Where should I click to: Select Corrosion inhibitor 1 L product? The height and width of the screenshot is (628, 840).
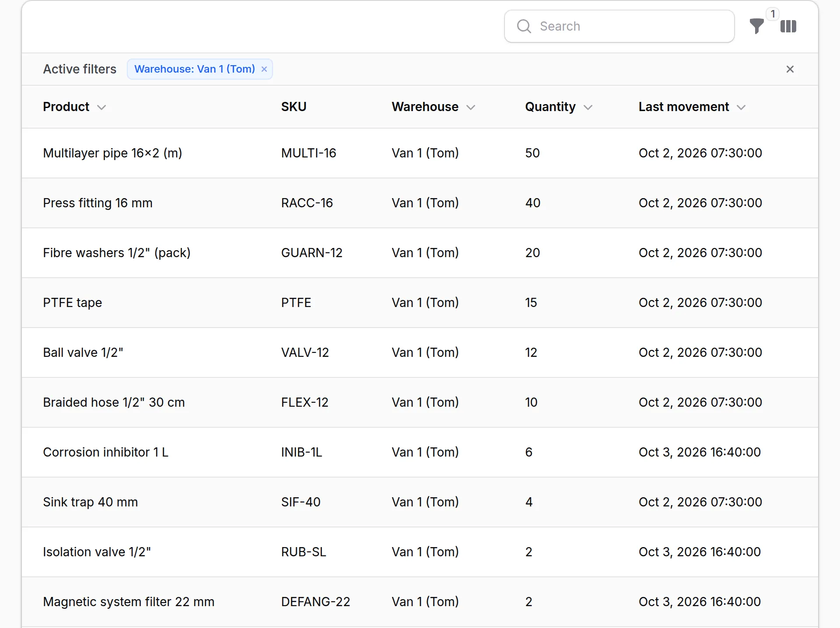pyautogui.click(x=105, y=452)
